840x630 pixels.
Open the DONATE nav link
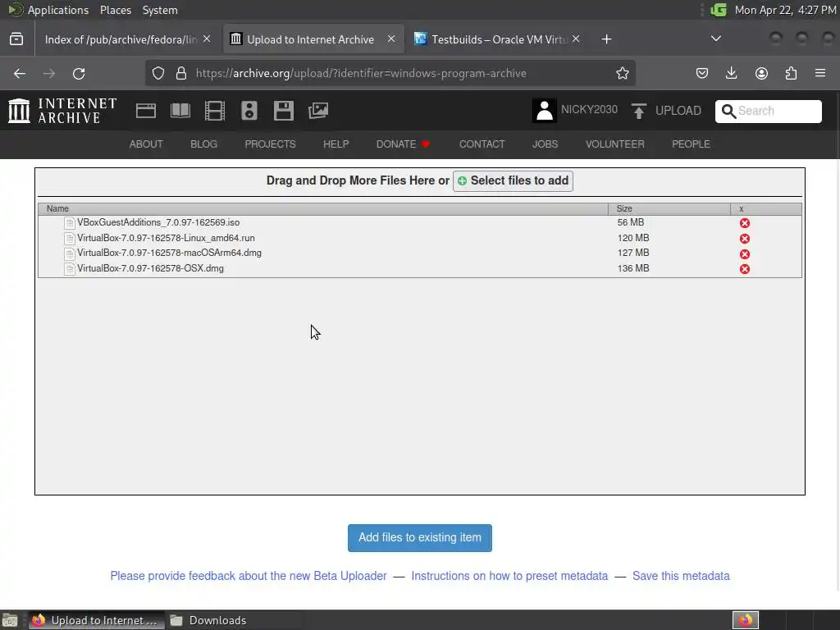click(x=403, y=144)
